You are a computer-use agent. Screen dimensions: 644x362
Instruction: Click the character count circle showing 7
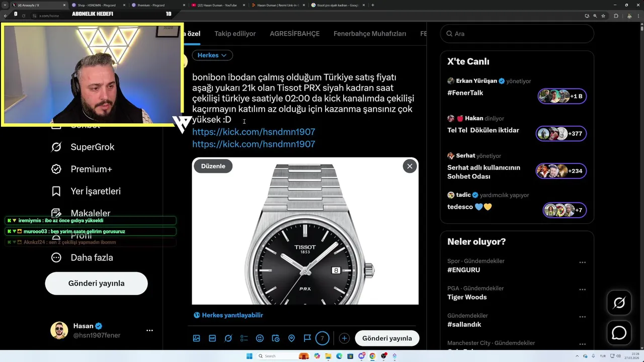click(323, 338)
